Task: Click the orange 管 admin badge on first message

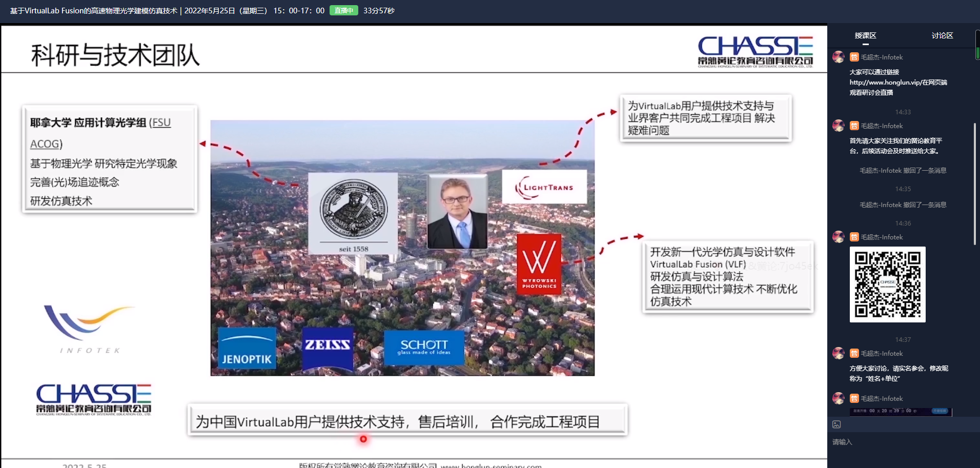Action: click(x=854, y=57)
